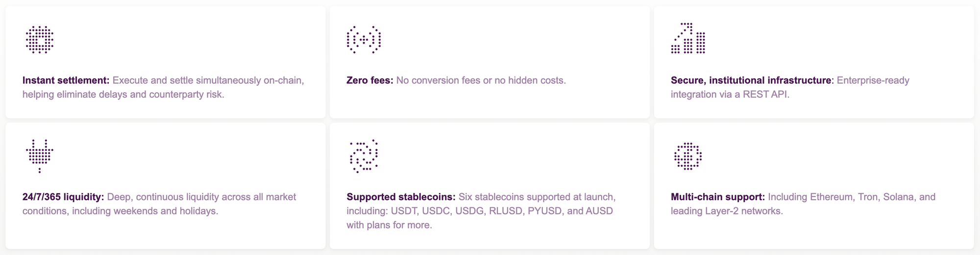Click the "Supported stablecoins:" heading

pyautogui.click(x=401, y=197)
